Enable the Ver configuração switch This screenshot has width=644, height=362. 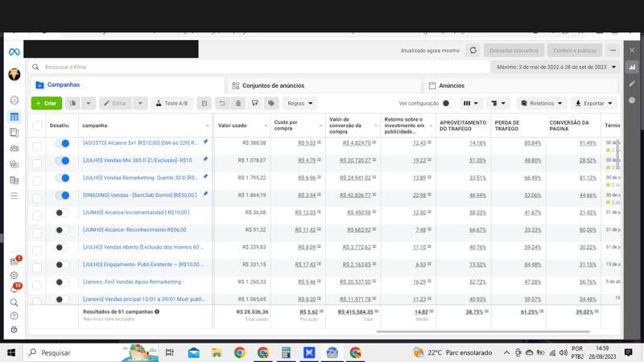[x=448, y=104]
